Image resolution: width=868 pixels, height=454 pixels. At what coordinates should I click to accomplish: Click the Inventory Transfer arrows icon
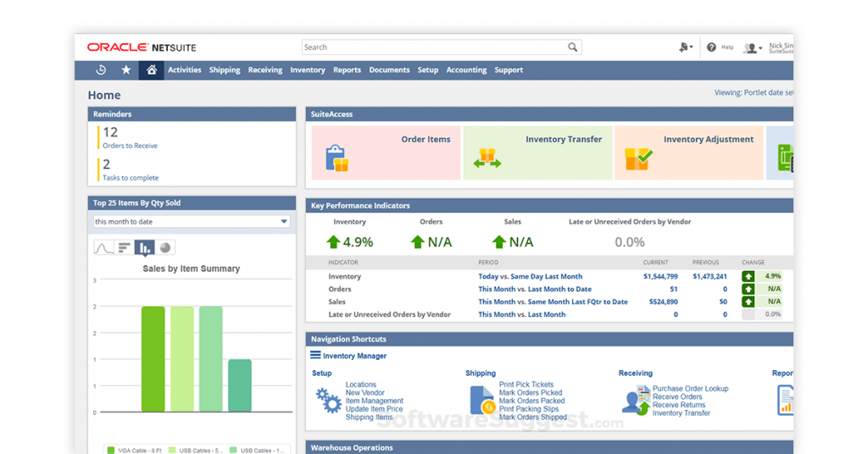point(487,158)
